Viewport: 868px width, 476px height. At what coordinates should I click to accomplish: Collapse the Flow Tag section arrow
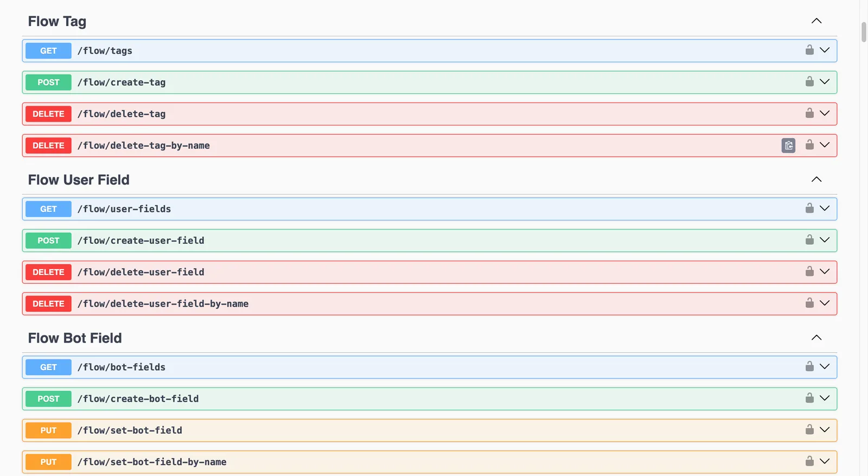816,21
